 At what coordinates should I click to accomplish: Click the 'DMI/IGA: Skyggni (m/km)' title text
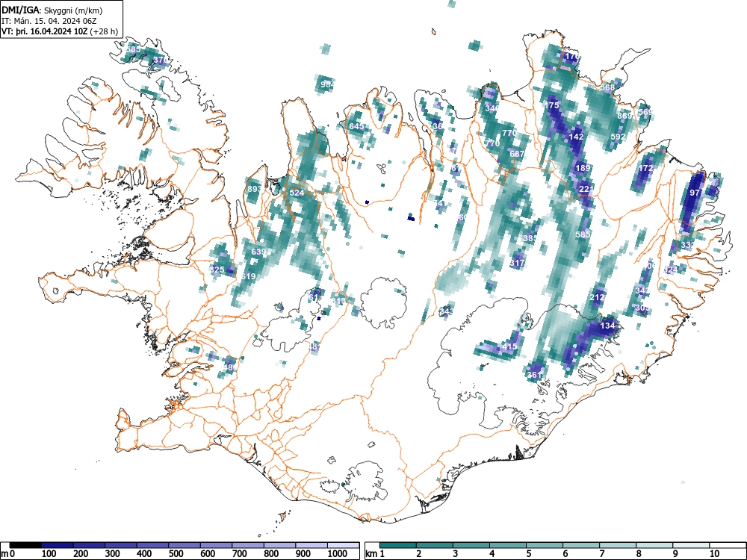point(52,10)
